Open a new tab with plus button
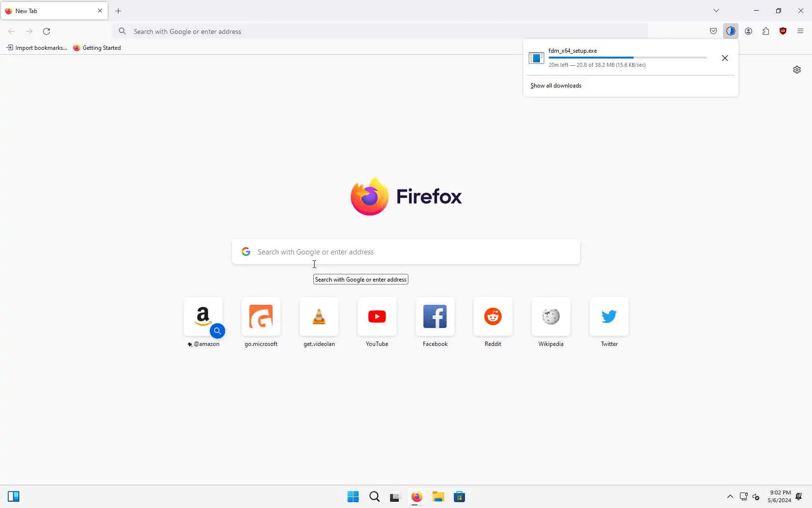The image size is (812, 508). tap(118, 11)
